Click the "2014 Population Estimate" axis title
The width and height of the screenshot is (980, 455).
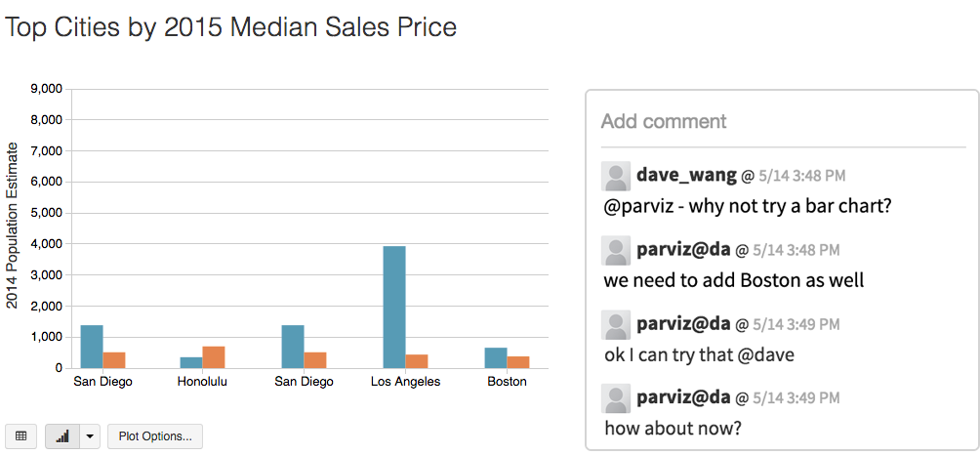tap(13, 226)
